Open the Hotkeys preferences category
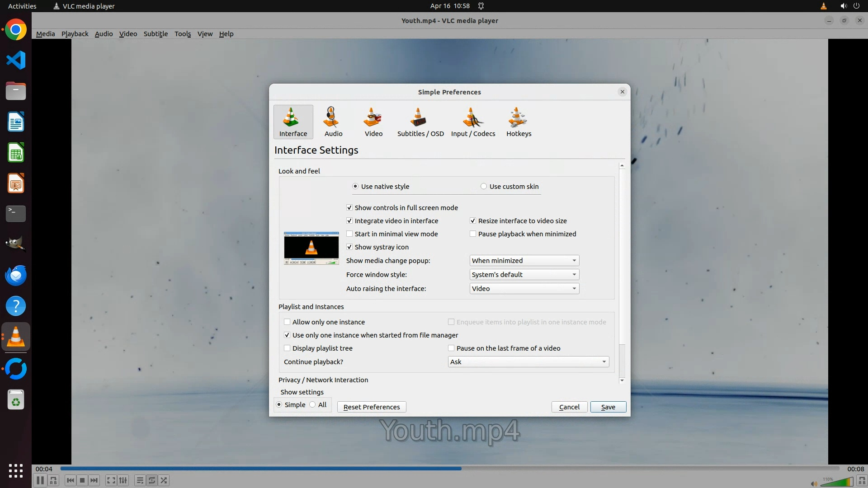The height and width of the screenshot is (488, 868). [519, 122]
